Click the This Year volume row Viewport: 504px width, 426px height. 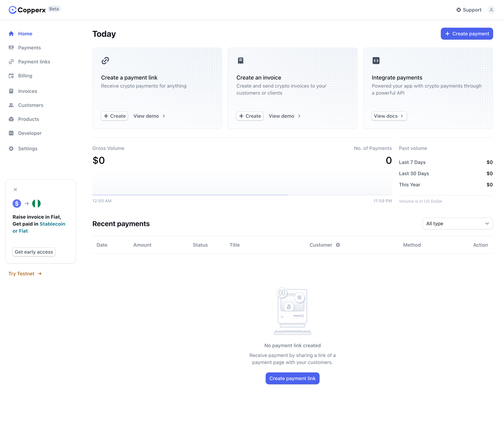point(446,185)
